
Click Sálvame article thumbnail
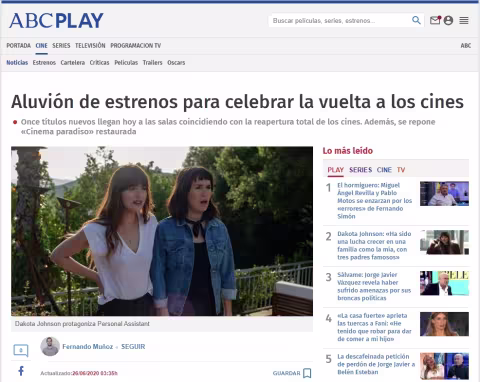(x=444, y=283)
